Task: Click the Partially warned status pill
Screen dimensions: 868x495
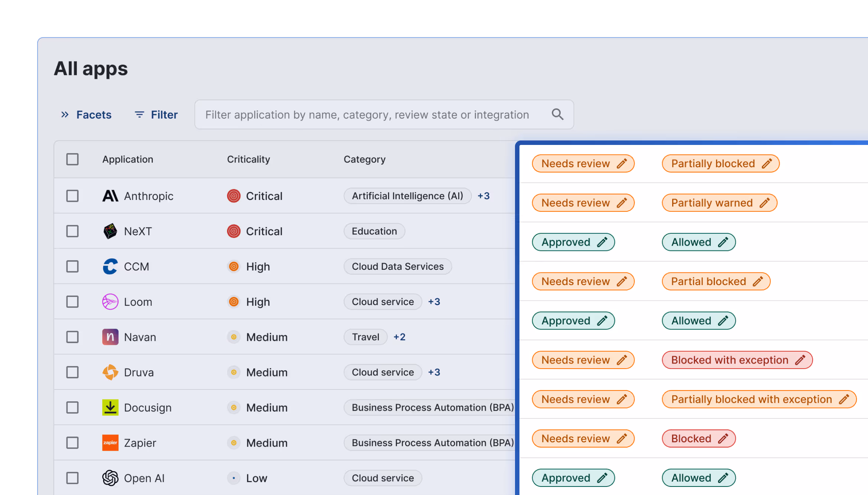Action: click(x=719, y=203)
